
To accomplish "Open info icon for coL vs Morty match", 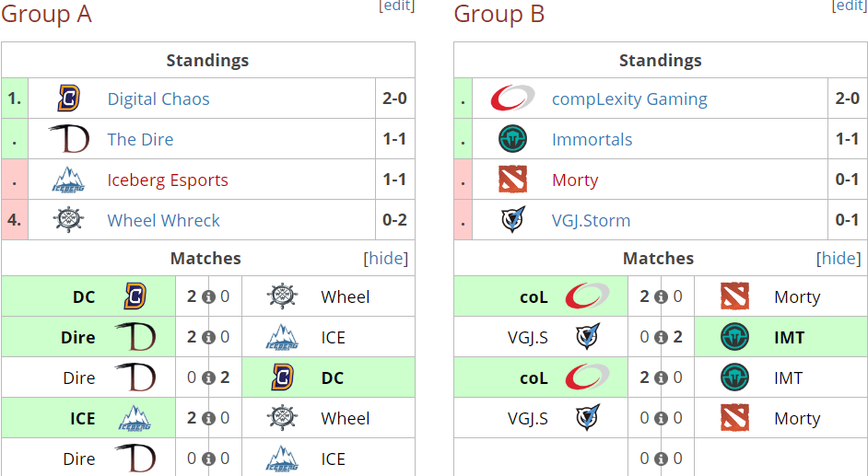I will (661, 296).
